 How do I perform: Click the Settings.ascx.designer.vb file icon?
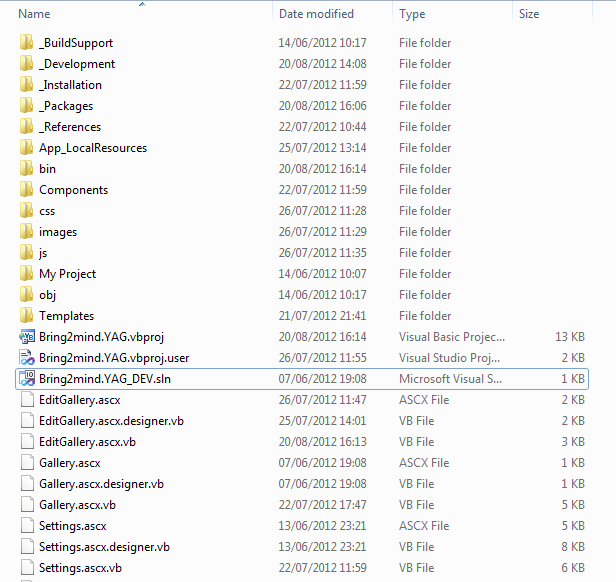point(27,547)
